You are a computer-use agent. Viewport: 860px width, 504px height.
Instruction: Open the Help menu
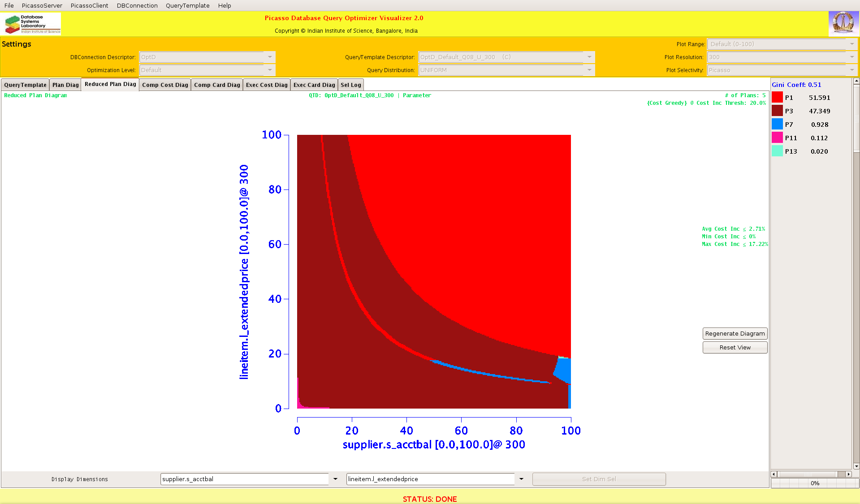click(x=225, y=5)
